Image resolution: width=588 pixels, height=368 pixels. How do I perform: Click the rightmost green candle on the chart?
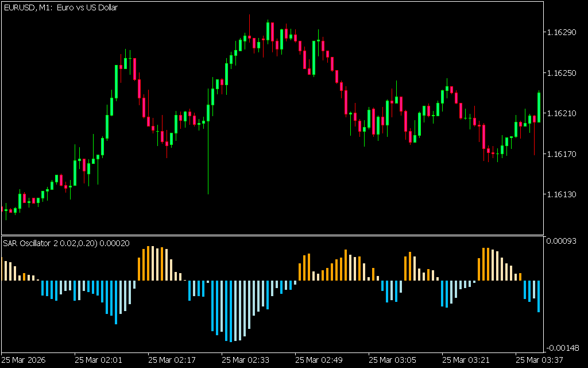tap(539, 107)
